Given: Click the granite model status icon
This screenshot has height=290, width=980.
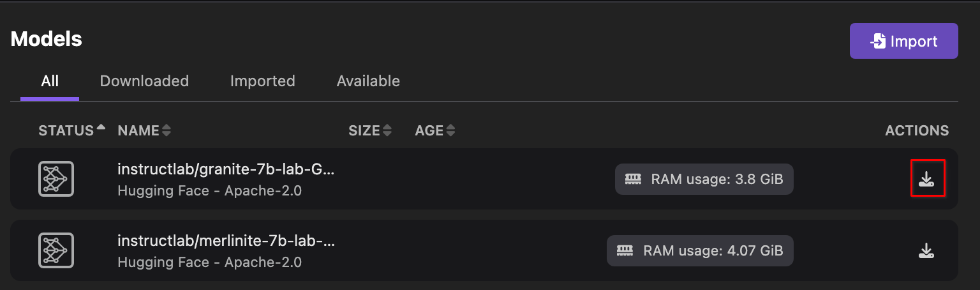Looking at the screenshot, I should pos(56,179).
